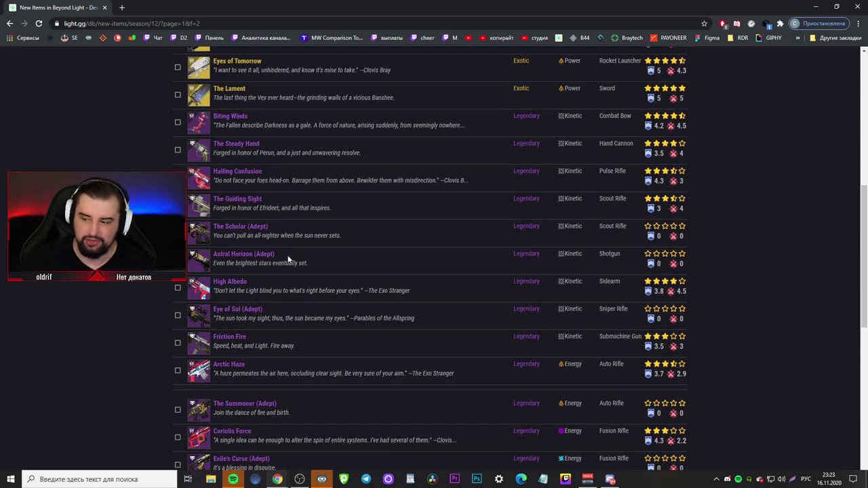Click the Coriolis Force weapon icon
Screen dimensions: 868x488
tap(199, 438)
